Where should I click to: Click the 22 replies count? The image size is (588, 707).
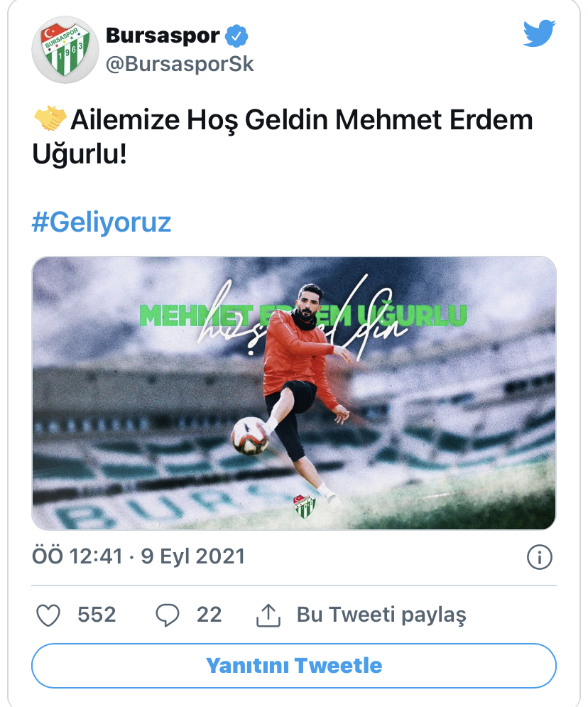click(x=209, y=615)
